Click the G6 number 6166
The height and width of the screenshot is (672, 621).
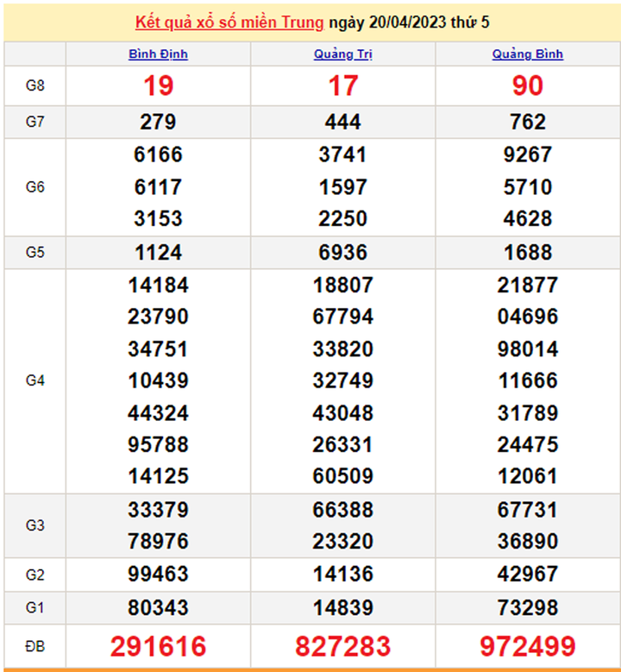click(158, 154)
